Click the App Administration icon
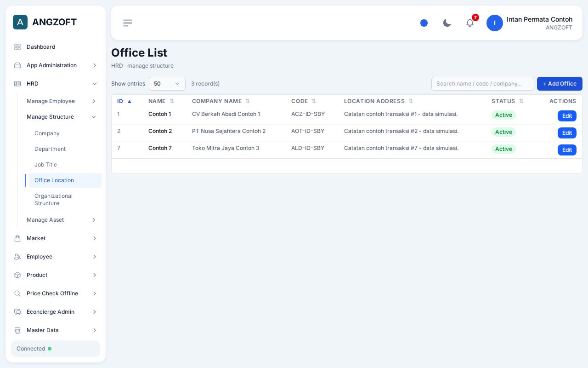The height and width of the screenshot is (368, 588). pyautogui.click(x=17, y=65)
